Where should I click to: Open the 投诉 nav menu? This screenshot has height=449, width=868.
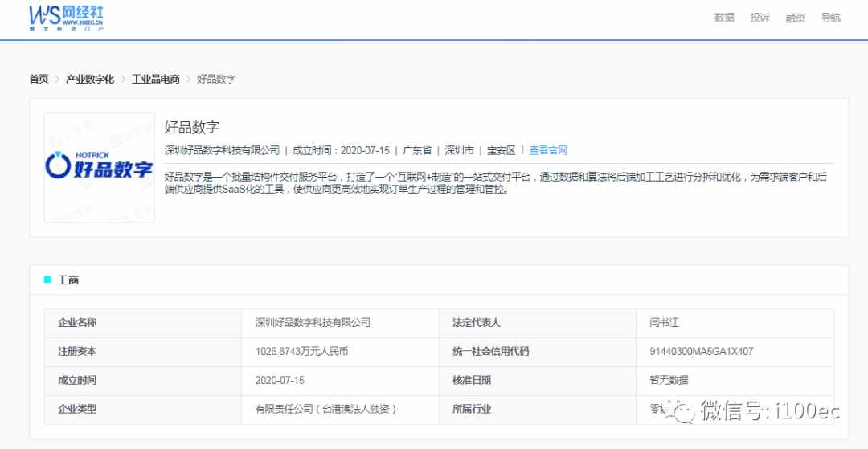click(x=759, y=18)
